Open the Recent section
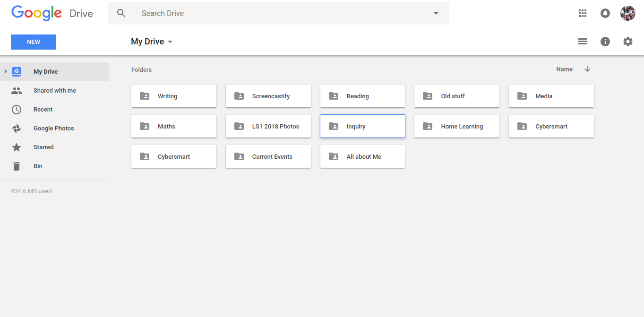The image size is (644, 317). pos(43,109)
